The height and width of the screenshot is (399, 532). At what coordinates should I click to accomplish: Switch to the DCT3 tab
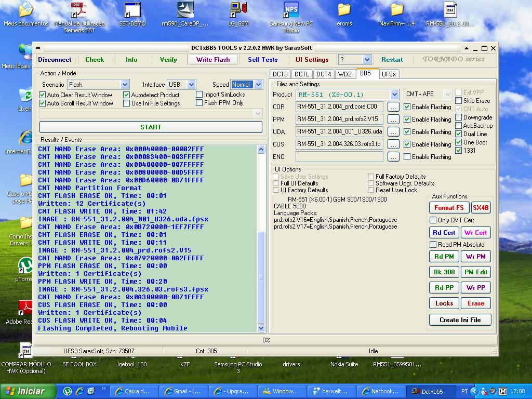click(x=280, y=74)
